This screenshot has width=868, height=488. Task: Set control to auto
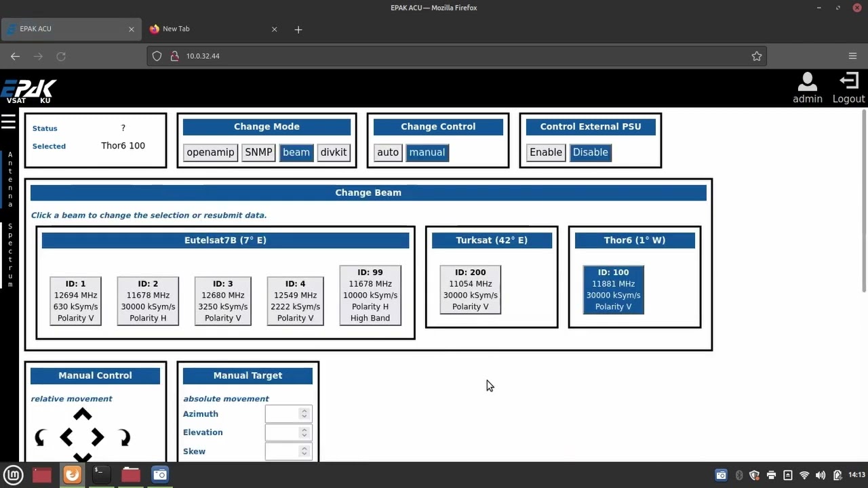[388, 152]
